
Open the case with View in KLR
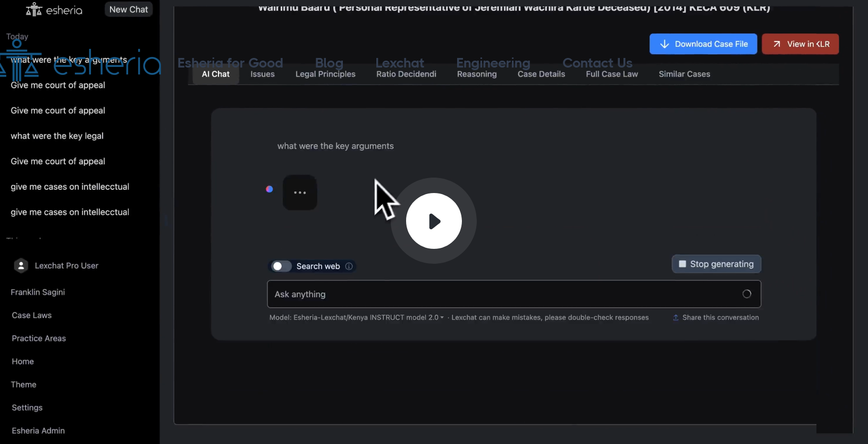[800, 44]
